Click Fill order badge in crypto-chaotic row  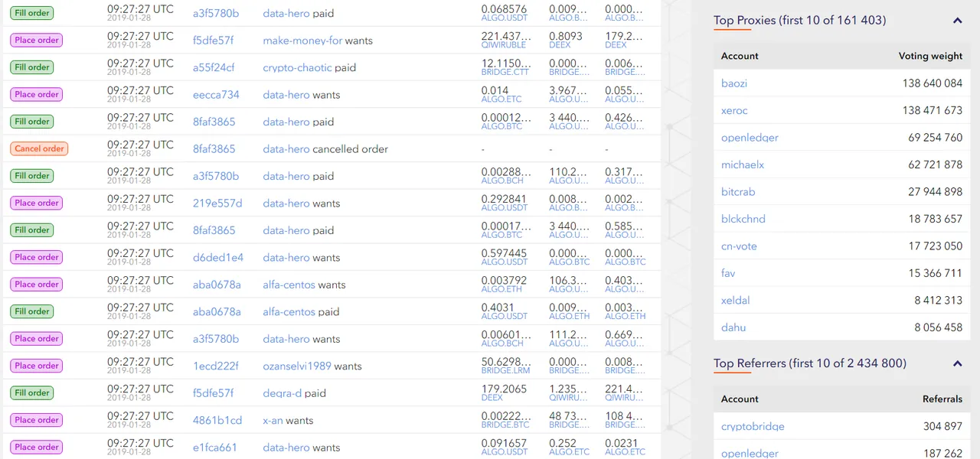click(x=32, y=67)
